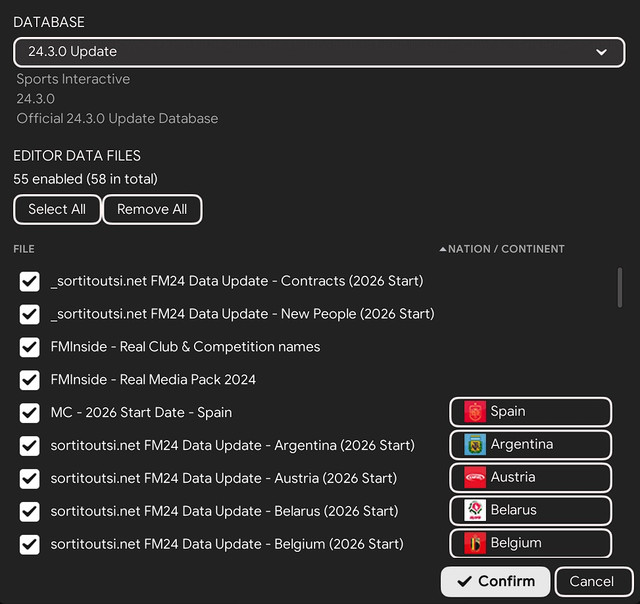Click the Remove All button
Image resolution: width=640 pixels, height=604 pixels.
152,209
